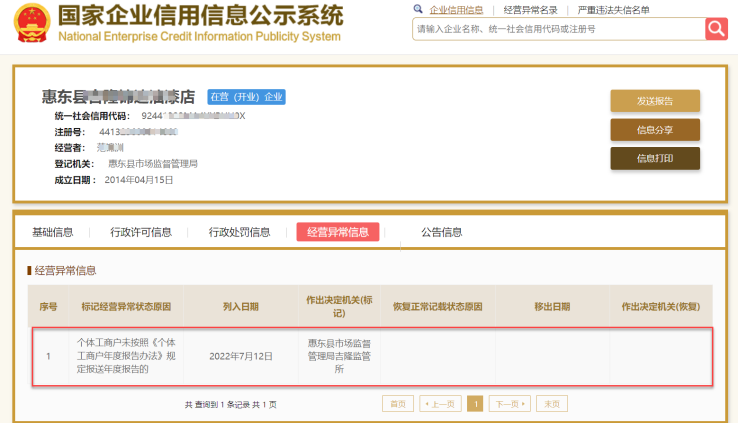
Task: Switch to the 公告信息 tab
Action: tap(442, 232)
